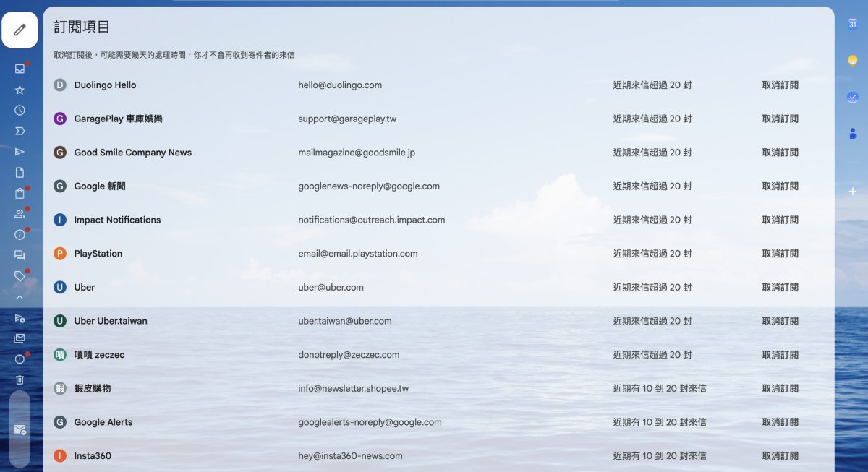Click 取消訂閱 in PlayStation row
The height and width of the screenshot is (472, 868).
coord(780,254)
